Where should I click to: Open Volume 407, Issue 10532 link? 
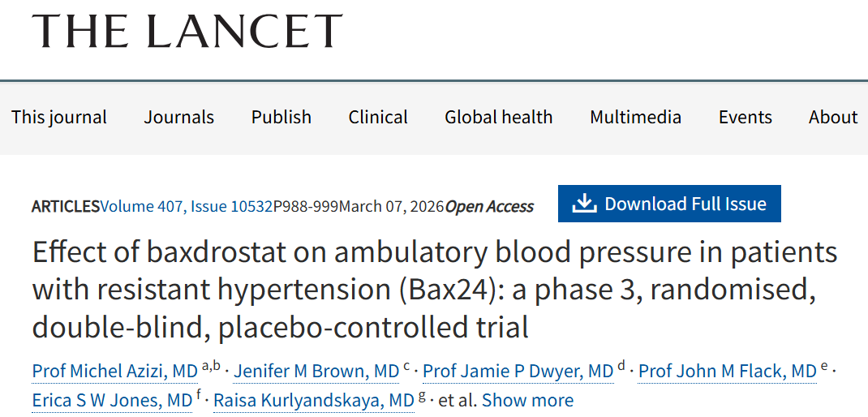[187, 206]
